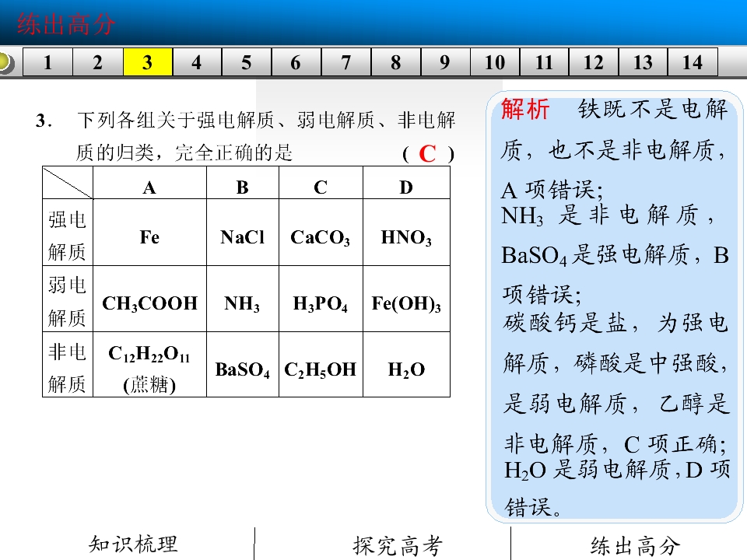This screenshot has width=747, height=560.
Task: Click the red answer C in parentheses
Action: click(427, 154)
